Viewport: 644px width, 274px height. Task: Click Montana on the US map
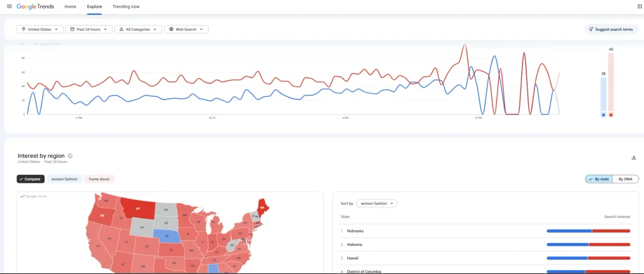click(x=138, y=210)
